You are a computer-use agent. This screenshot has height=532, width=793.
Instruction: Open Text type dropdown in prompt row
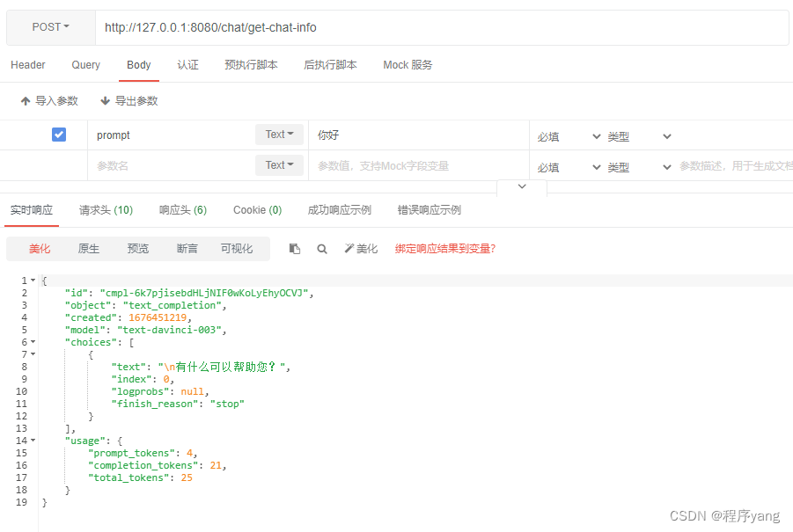coord(279,135)
